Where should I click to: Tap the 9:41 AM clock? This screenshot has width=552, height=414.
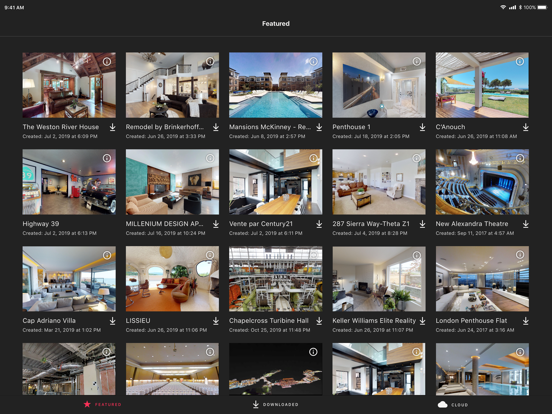coord(14,7)
